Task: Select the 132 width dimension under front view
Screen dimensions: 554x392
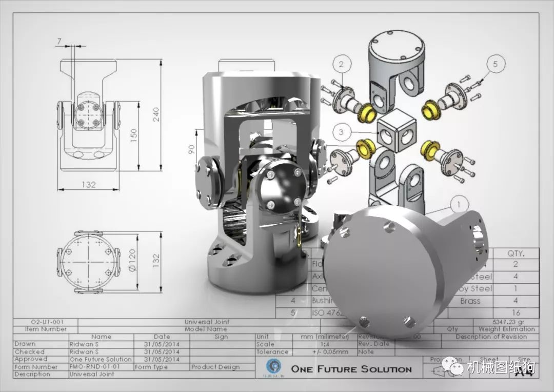Action: pyautogui.click(x=88, y=185)
